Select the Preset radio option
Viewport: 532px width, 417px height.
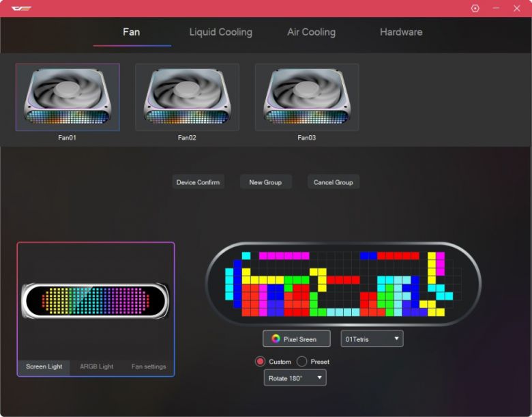301,361
